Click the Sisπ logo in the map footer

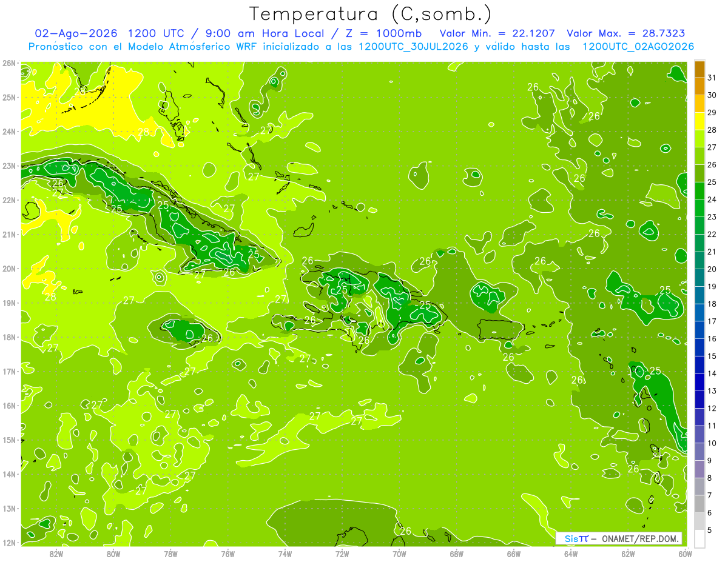coord(576,538)
